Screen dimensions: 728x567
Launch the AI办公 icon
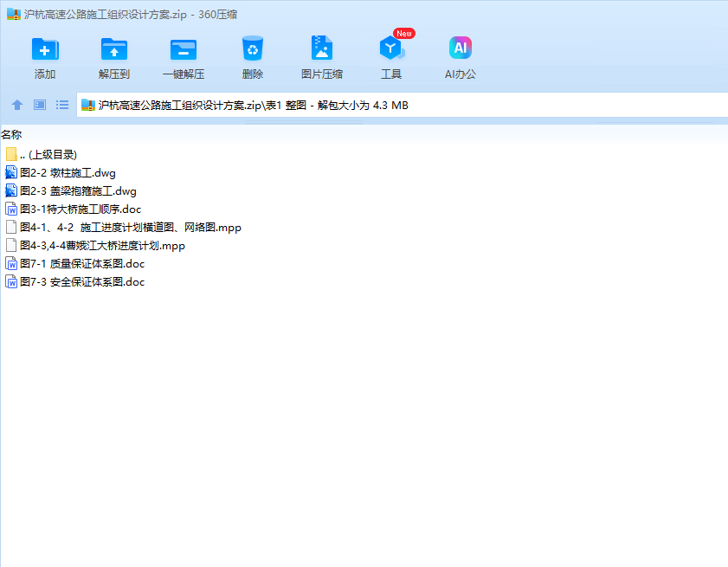[461, 48]
